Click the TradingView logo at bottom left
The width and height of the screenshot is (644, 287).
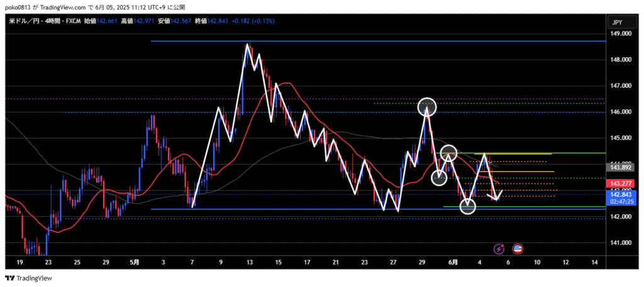[x=28, y=278]
